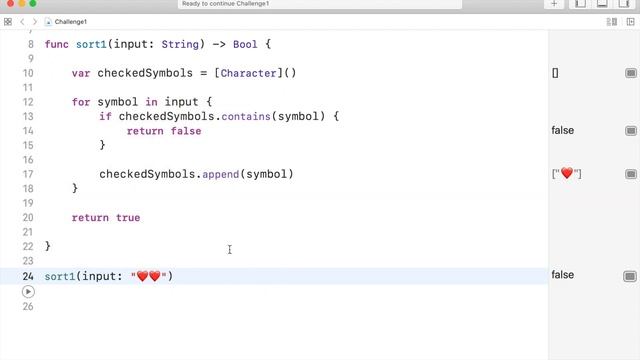Image resolution: width=640 pixels, height=360 pixels.
Task: Add an editor on the right
Action: (x=630, y=22)
